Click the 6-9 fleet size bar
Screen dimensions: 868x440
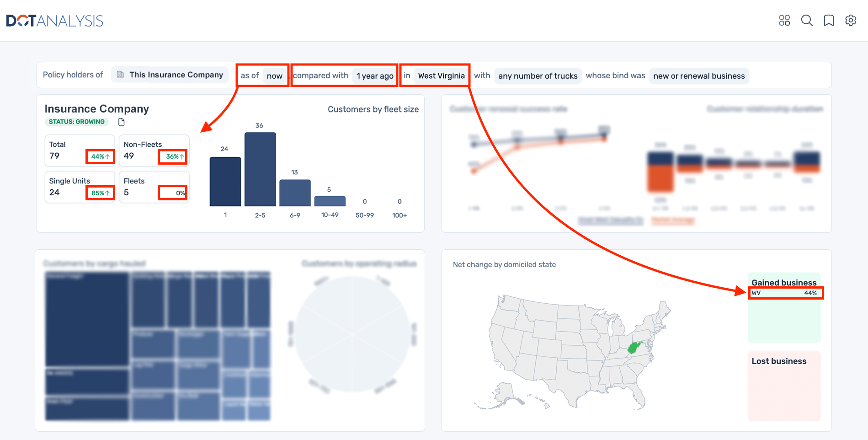(x=295, y=193)
